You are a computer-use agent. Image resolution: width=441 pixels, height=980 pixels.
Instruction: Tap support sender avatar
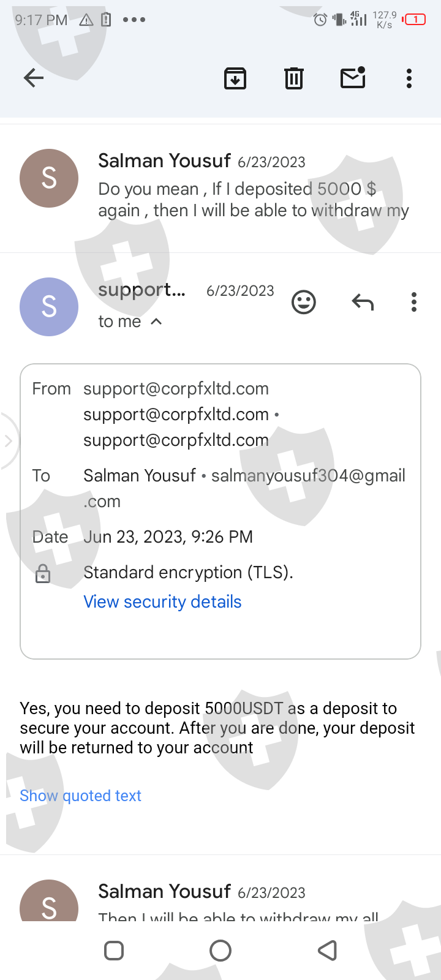coord(49,307)
